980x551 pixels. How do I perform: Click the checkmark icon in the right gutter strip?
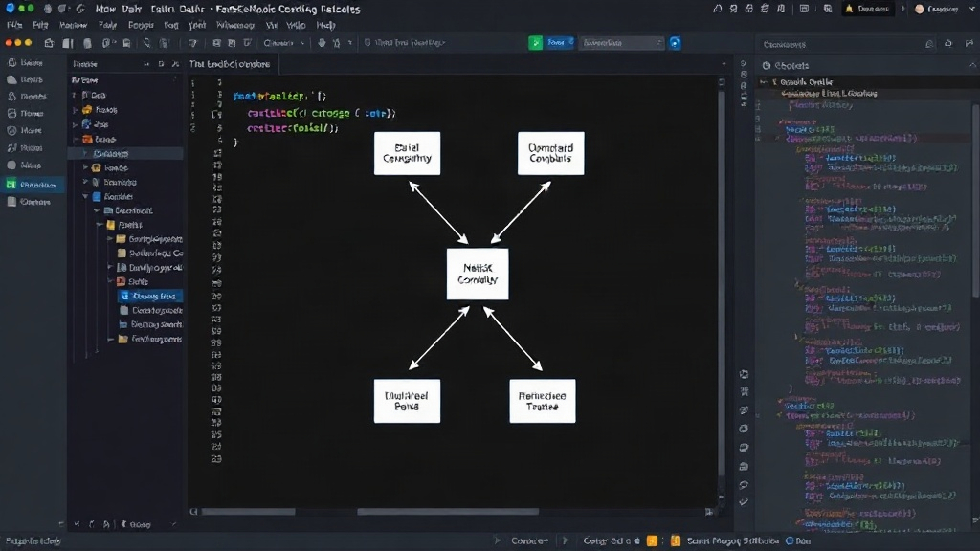click(744, 501)
